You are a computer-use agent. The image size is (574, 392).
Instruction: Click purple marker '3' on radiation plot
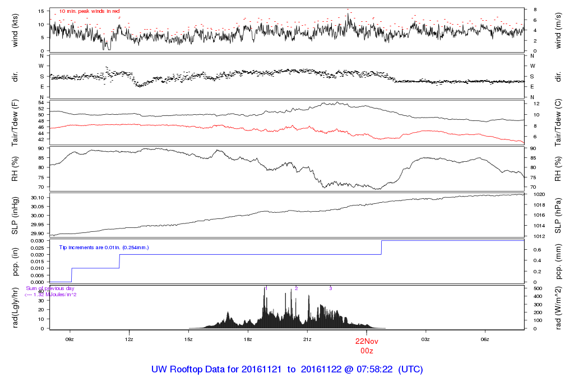(x=330, y=288)
